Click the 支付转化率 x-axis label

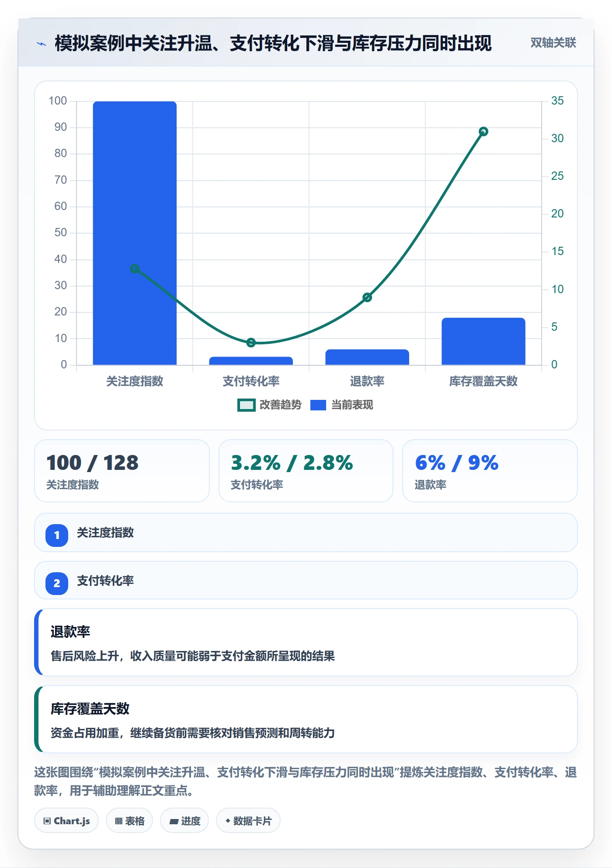coord(251,381)
